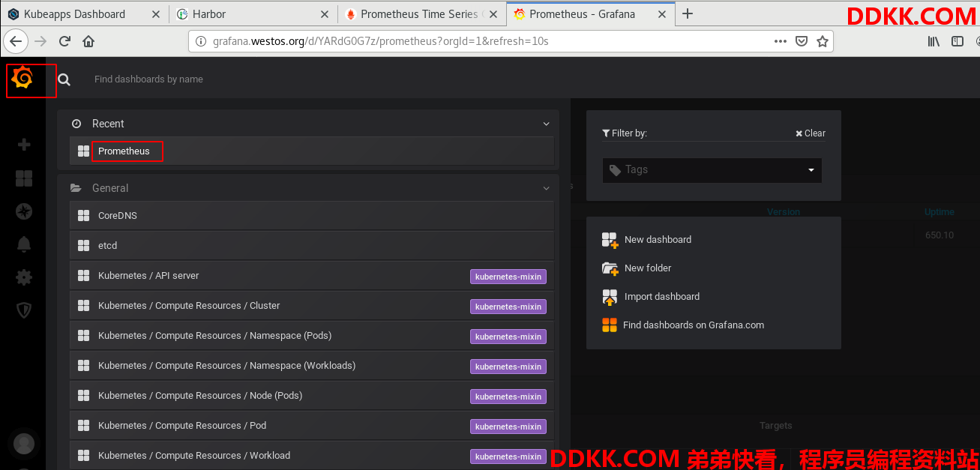Open Compute Resources / Node (Pods) dashboard
This screenshot has height=470, width=980.
click(x=312, y=396)
